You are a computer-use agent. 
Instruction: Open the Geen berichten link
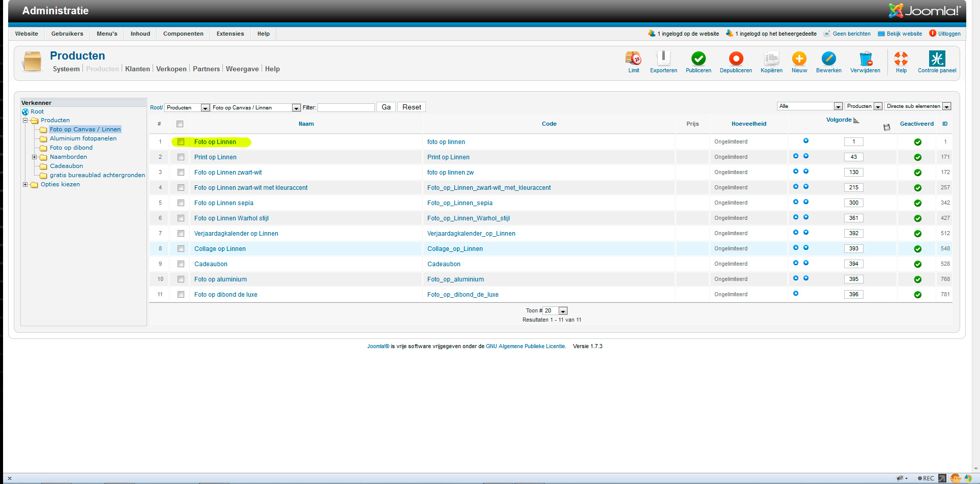pos(852,34)
